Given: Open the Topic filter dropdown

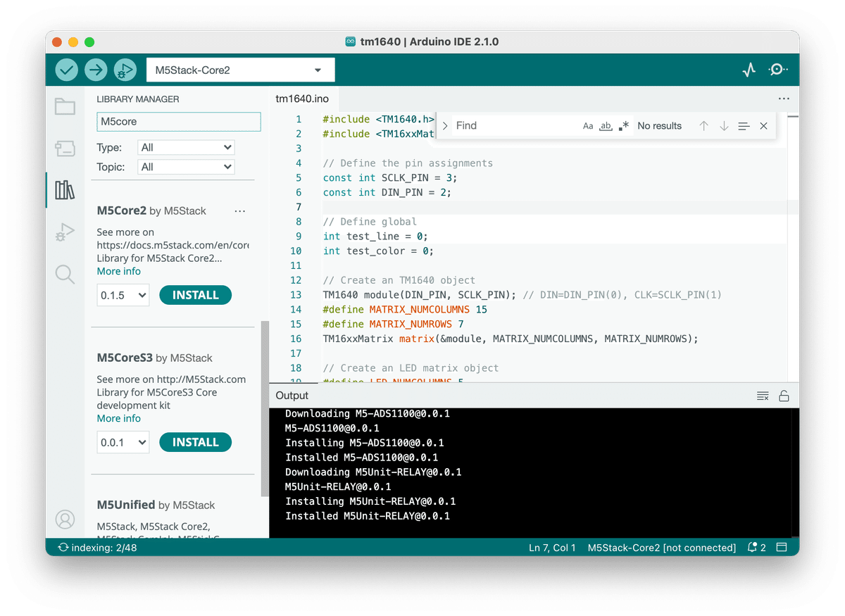Looking at the screenshot, I should (x=186, y=167).
